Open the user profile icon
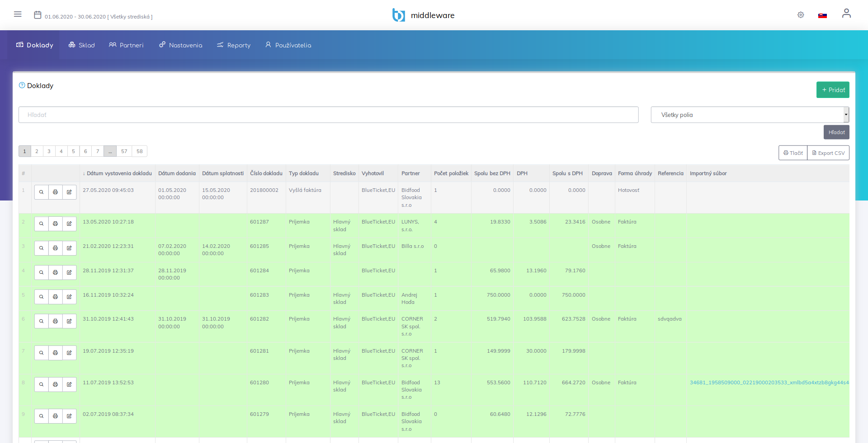Screen dimensions: 868x443 (846, 14)
